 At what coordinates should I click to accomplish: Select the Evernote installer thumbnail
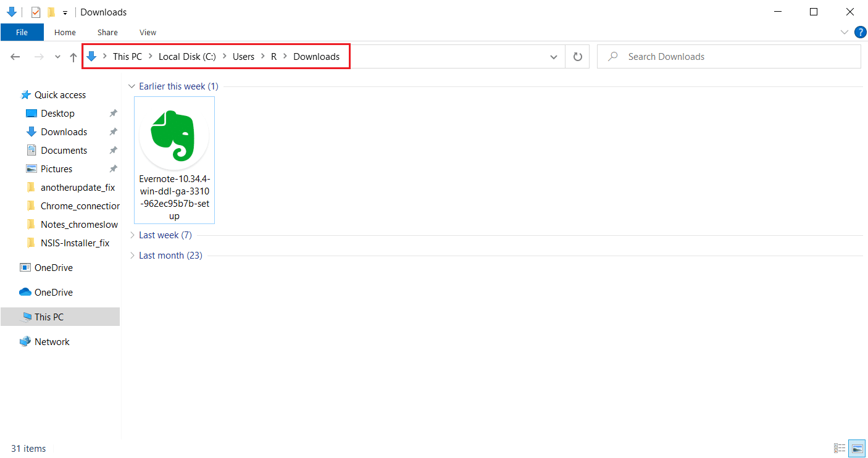coord(174,136)
